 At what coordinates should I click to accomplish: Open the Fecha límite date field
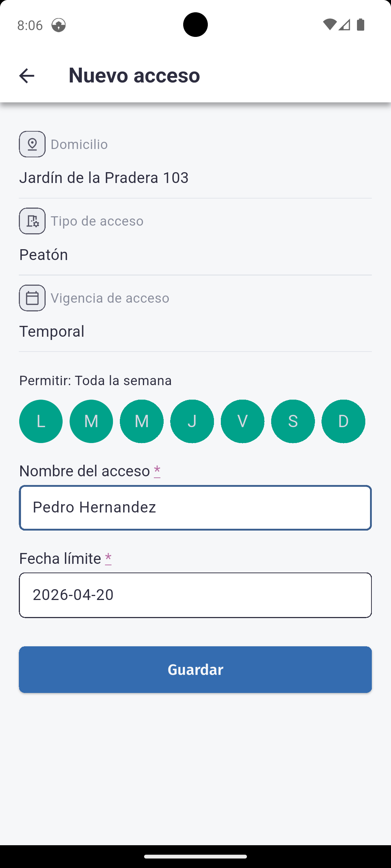[195, 595]
